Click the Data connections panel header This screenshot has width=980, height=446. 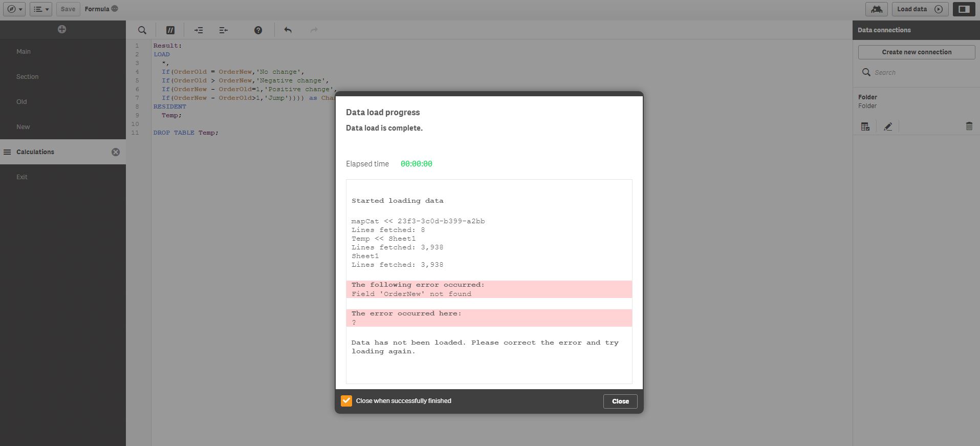point(916,30)
